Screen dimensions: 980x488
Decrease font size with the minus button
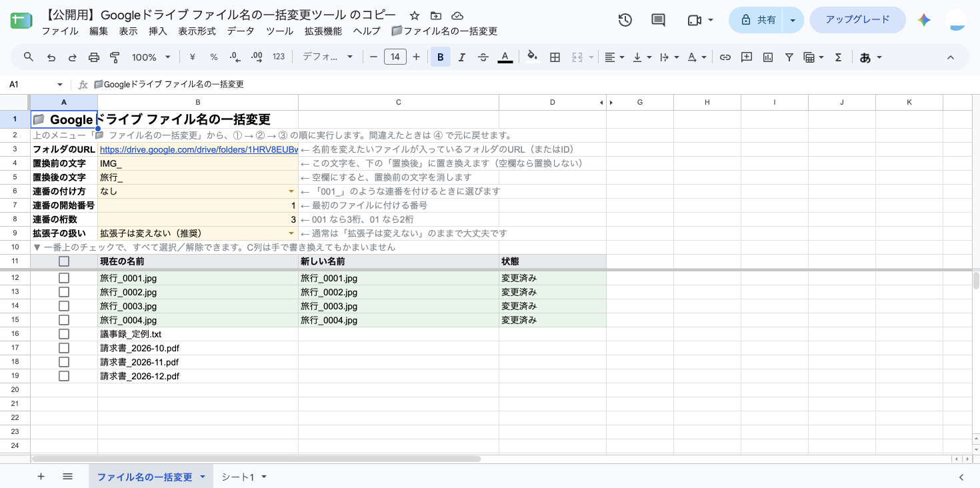[x=373, y=57]
